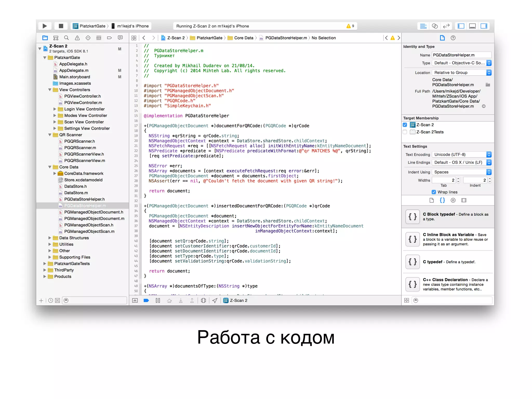Open the Type dropdown for file type
The width and height of the screenshot is (532, 399).
pyautogui.click(x=462, y=63)
